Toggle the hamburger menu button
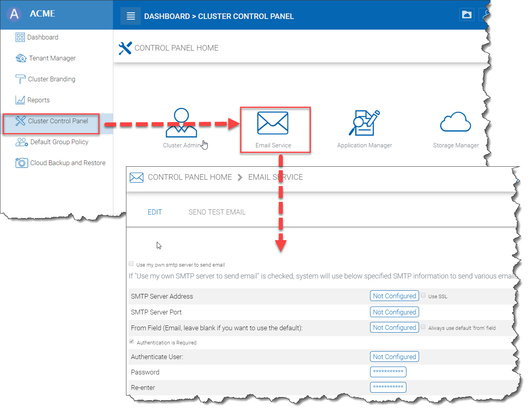Image resolution: width=532 pixels, height=412 pixels. coord(131,16)
